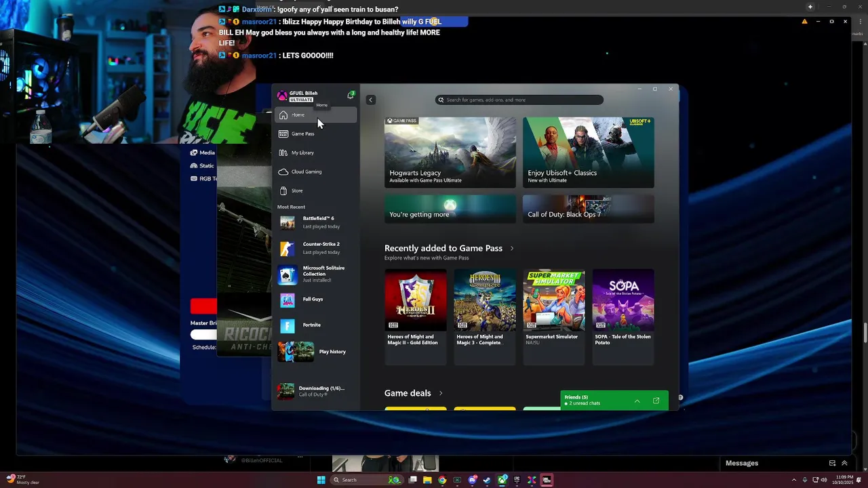The height and width of the screenshot is (488, 868).
Task: Click the Media item in background window
Action: point(203,152)
